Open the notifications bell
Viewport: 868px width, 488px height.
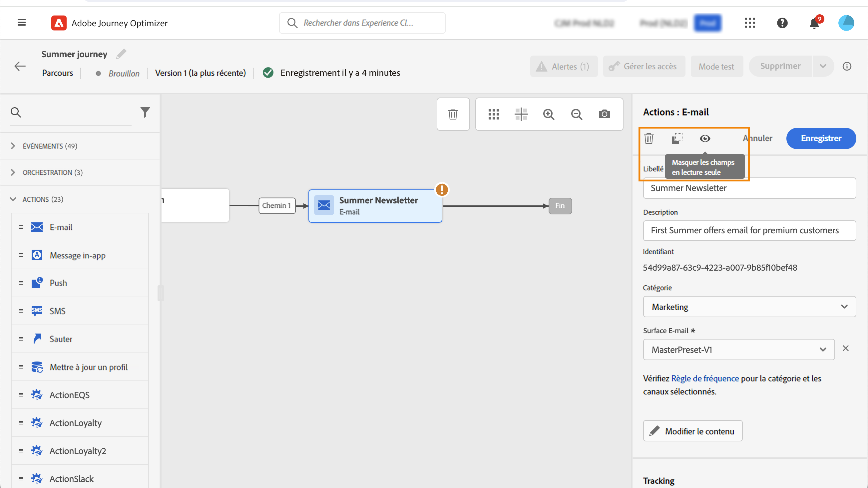pyautogui.click(x=814, y=23)
